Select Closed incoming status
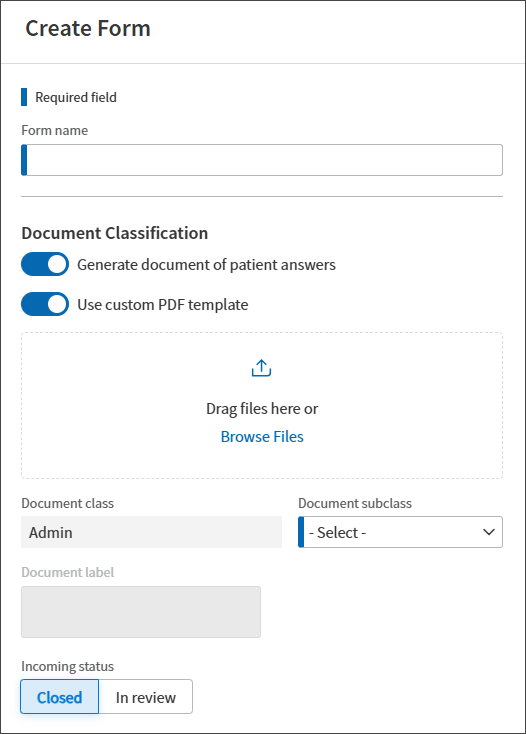The height and width of the screenshot is (734, 526). point(59,697)
